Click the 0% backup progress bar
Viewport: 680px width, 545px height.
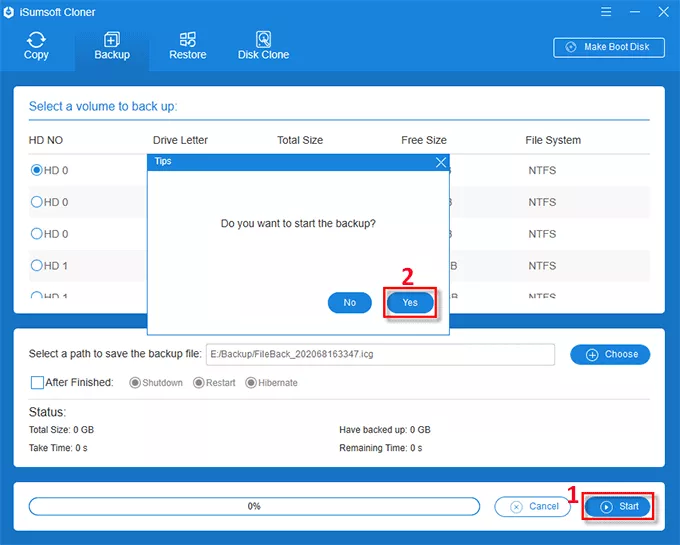[254, 506]
